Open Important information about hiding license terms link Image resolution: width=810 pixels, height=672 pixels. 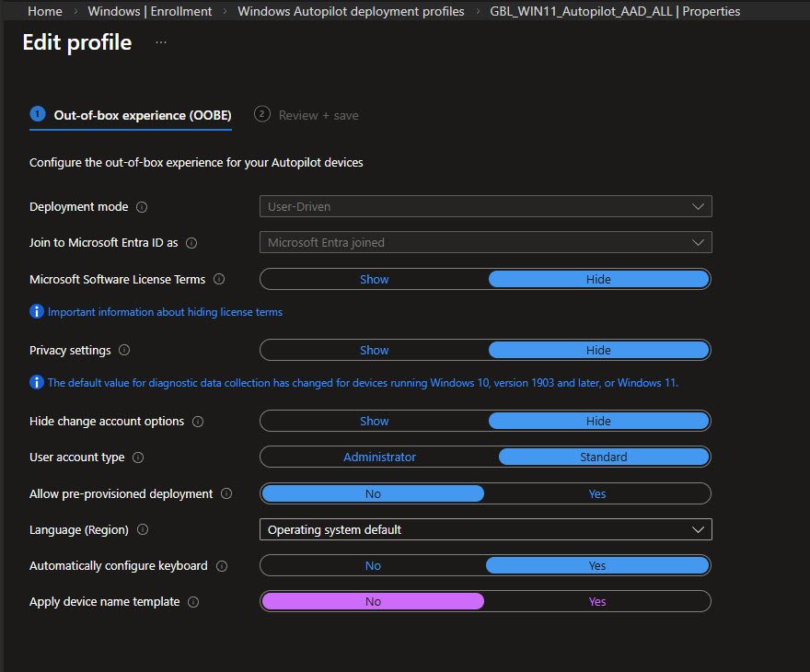[165, 312]
